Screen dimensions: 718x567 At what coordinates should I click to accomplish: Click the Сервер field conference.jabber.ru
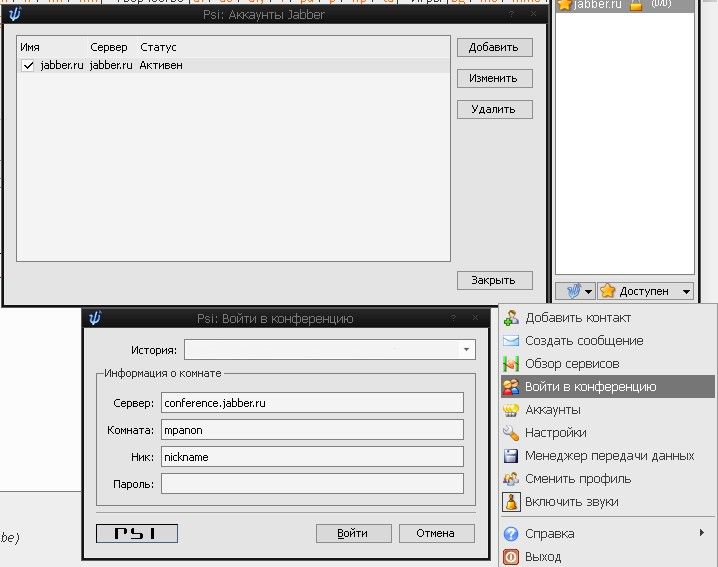pos(312,403)
